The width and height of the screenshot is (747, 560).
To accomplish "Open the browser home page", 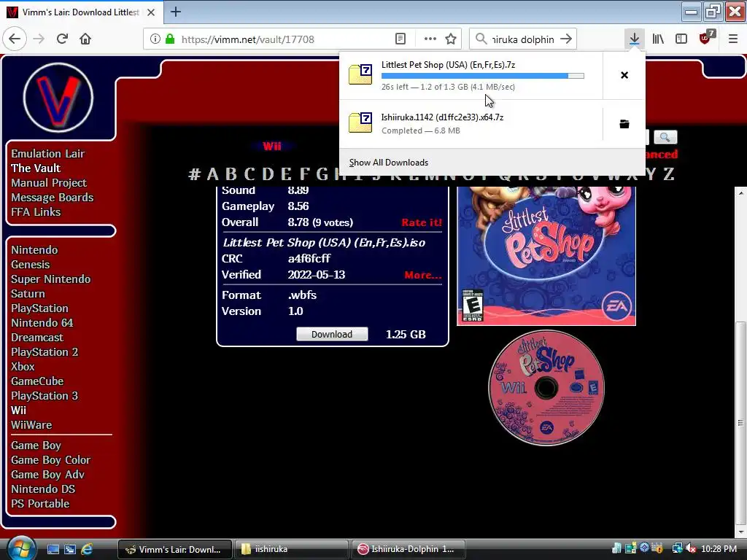I will tap(85, 39).
